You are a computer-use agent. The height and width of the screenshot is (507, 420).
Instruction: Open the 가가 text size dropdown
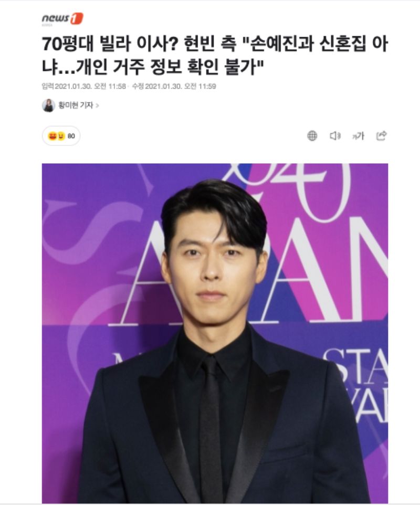point(358,136)
